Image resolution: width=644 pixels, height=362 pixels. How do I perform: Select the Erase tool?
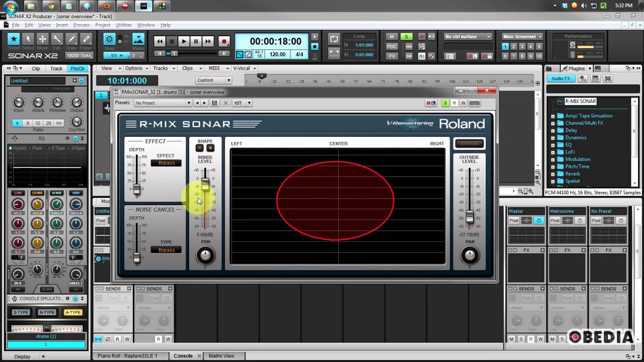coord(86,39)
